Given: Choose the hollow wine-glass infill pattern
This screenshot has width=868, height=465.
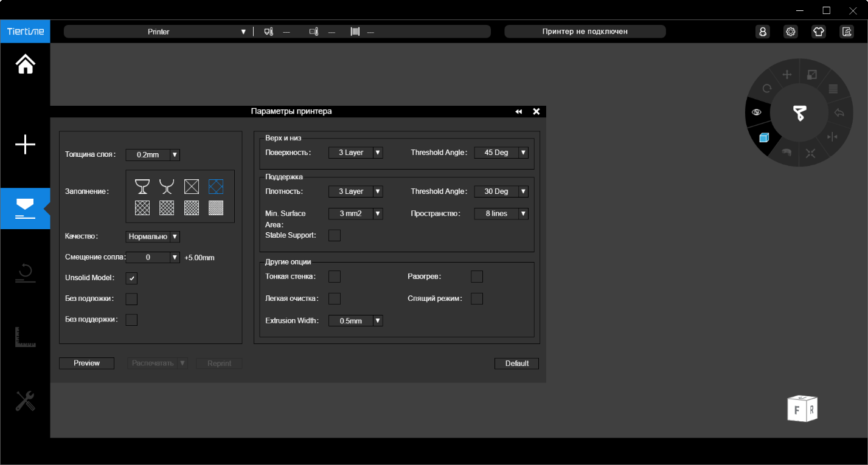Looking at the screenshot, I should [x=142, y=186].
